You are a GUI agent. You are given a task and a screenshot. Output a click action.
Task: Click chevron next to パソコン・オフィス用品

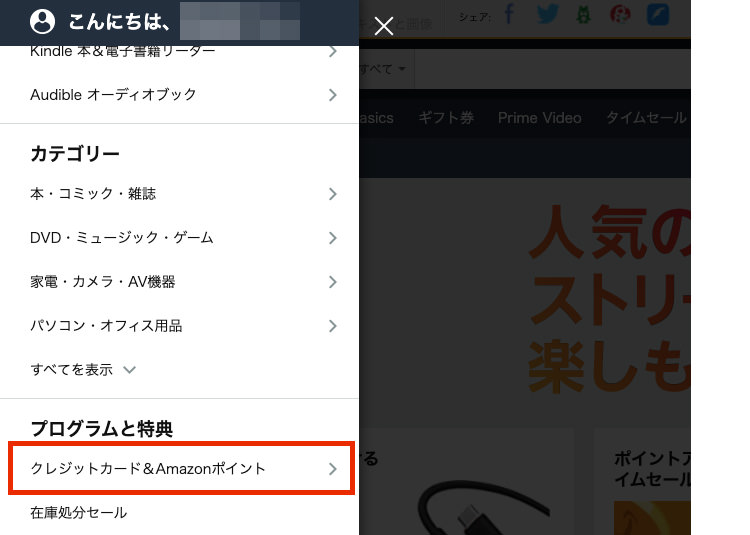pos(333,326)
